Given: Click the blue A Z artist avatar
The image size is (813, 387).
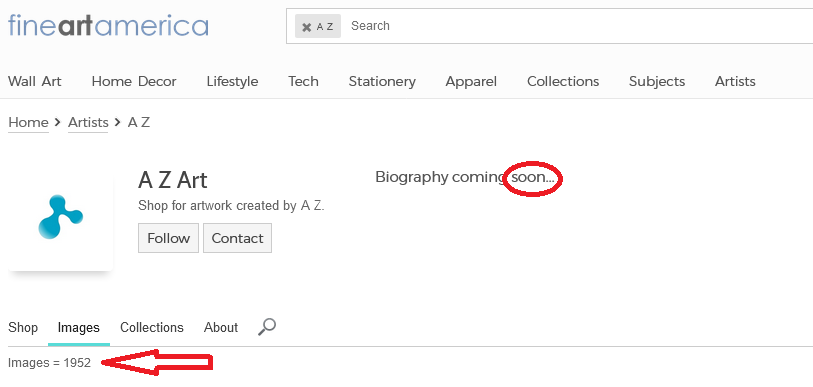Looking at the screenshot, I should click(61, 217).
